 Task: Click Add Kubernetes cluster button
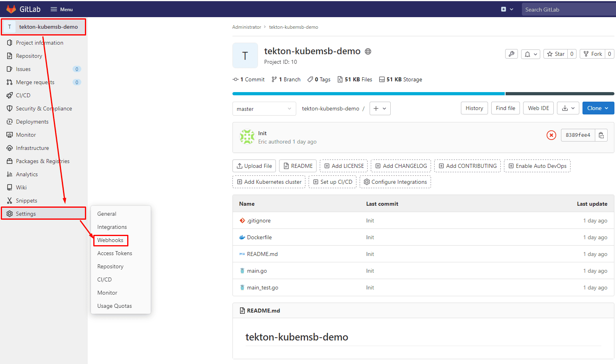click(269, 182)
